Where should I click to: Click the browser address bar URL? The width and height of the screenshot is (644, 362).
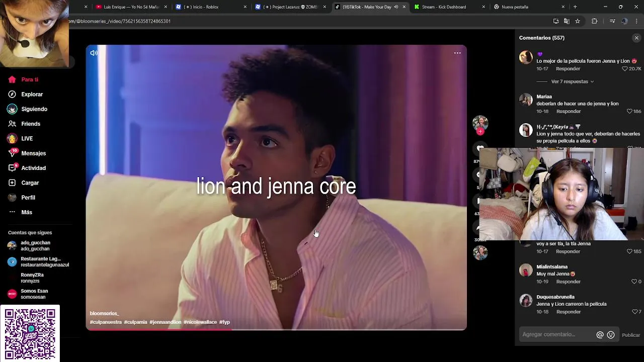[120, 21]
